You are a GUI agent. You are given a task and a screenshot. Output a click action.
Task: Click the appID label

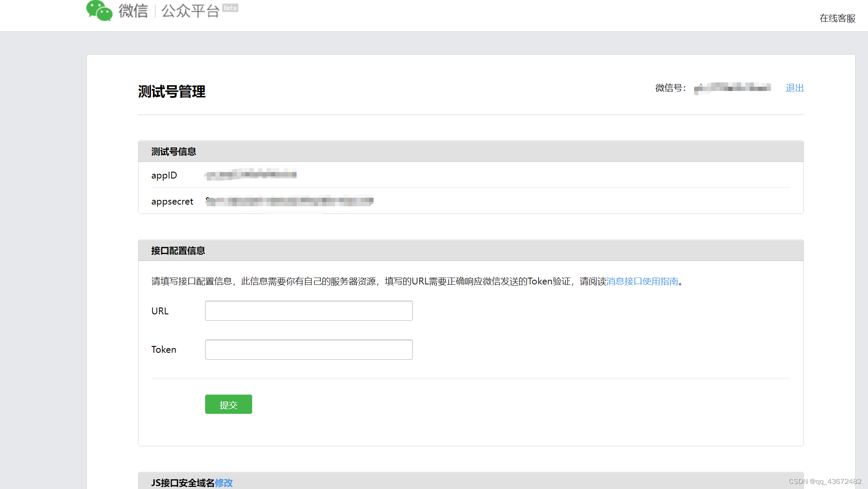[164, 176]
